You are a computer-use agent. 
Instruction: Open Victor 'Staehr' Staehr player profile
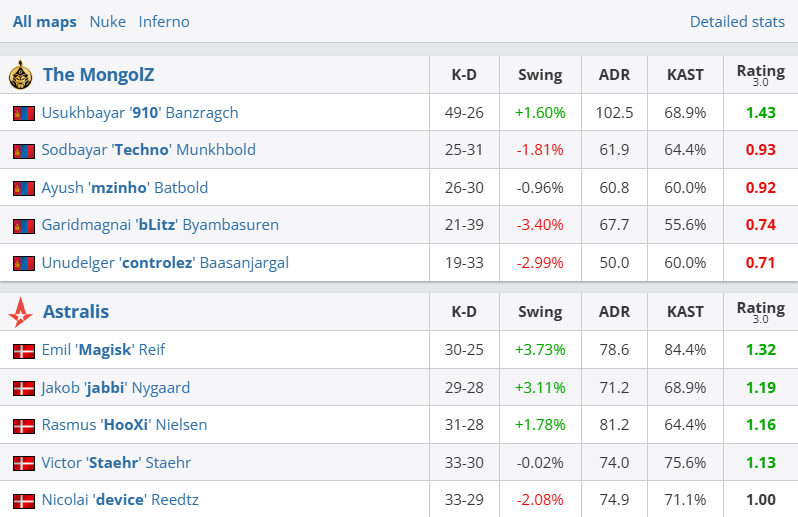(x=116, y=463)
